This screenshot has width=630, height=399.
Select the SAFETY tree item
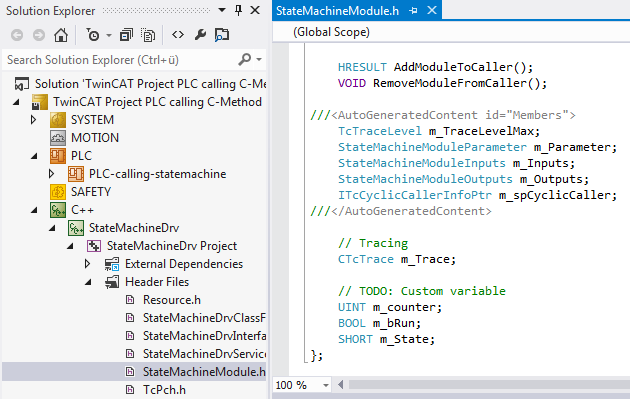(91, 192)
